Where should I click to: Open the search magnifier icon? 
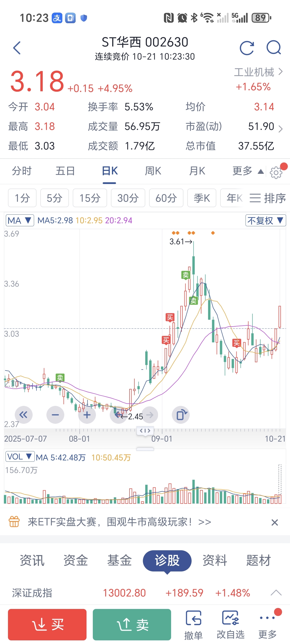click(x=274, y=48)
